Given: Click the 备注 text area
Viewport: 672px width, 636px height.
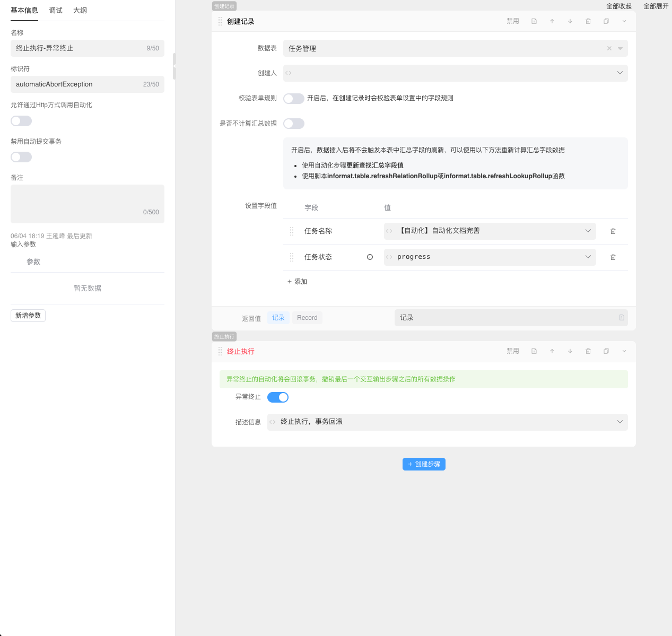Looking at the screenshot, I should coord(88,204).
